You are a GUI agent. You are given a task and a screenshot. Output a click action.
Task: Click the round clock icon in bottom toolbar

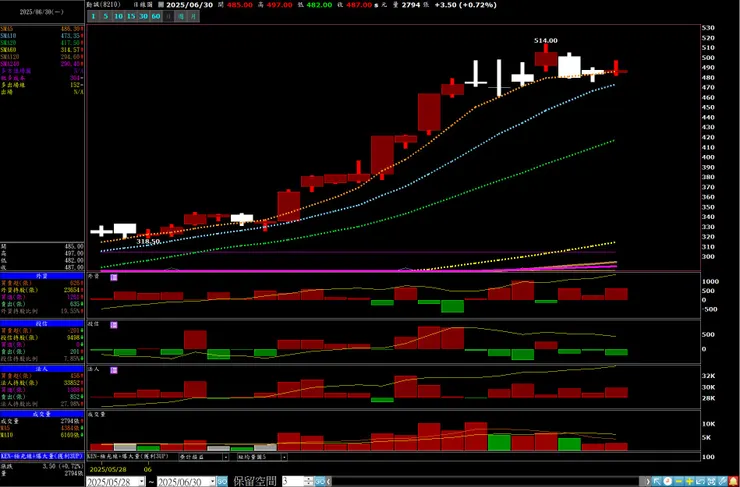668,481
